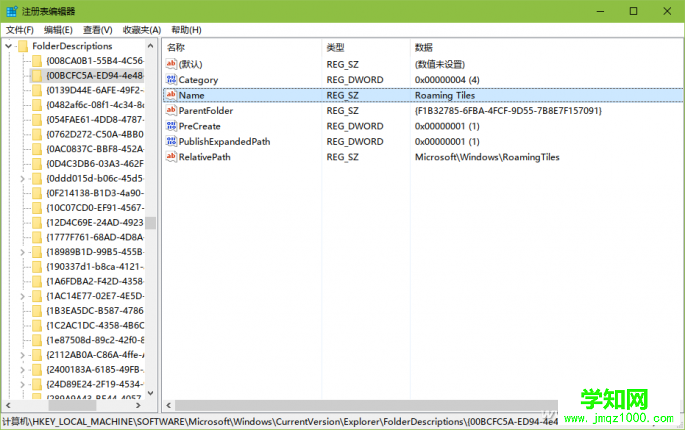Viewport: 685px width, 430px height.
Task: Select the {0139D44E-6AFE key in tree
Action: [x=94, y=90]
